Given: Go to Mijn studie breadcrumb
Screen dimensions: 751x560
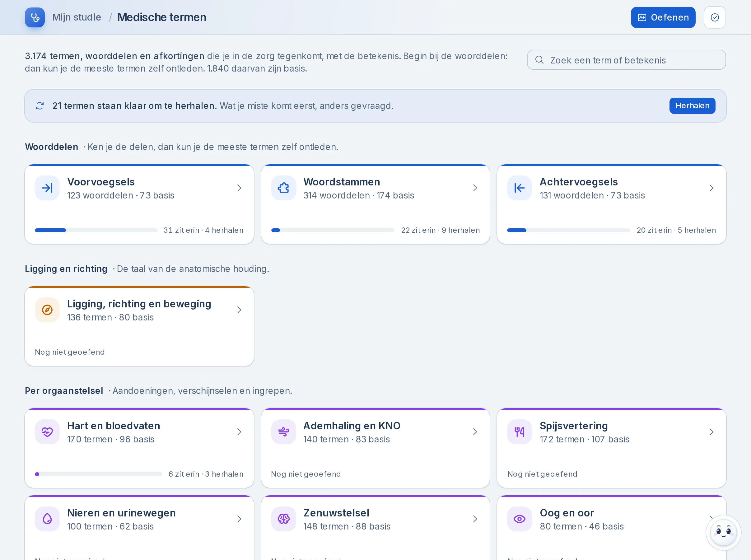Looking at the screenshot, I should click(77, 17).
